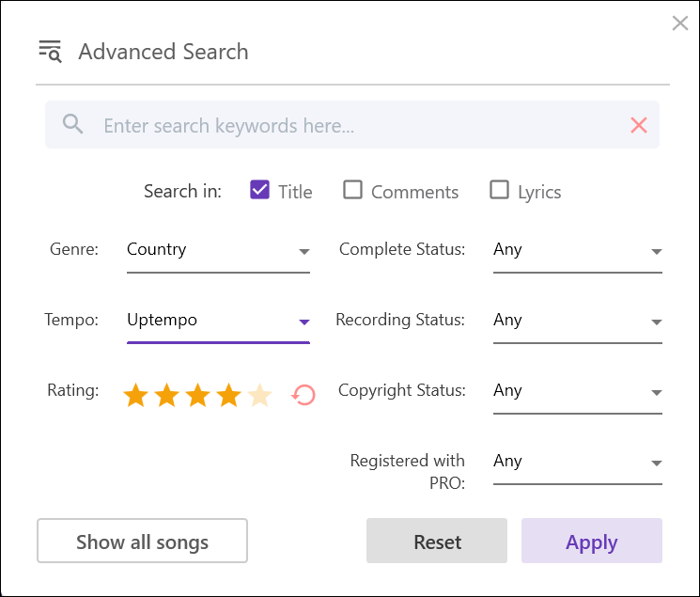Image resolution: width=700 pixels, height=597 pixels.
Task: Open the Registered with PRO dropdown
Action: [577, 463]
